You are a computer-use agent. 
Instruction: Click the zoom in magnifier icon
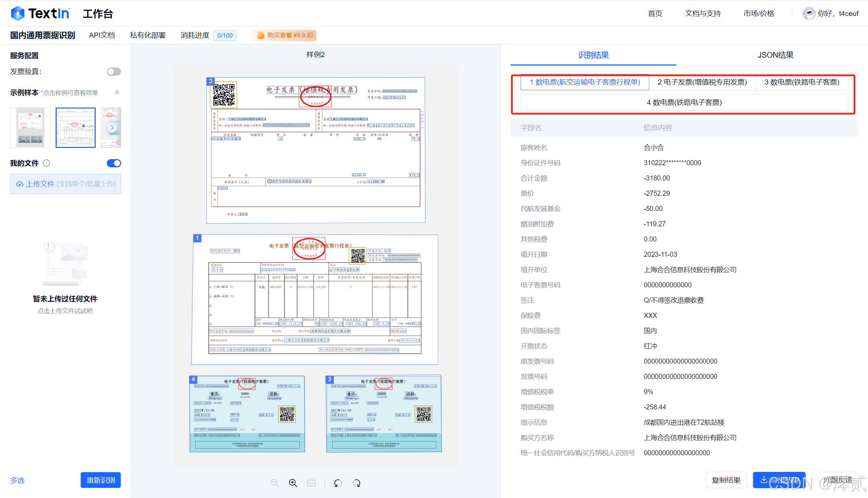click(292, 483)
